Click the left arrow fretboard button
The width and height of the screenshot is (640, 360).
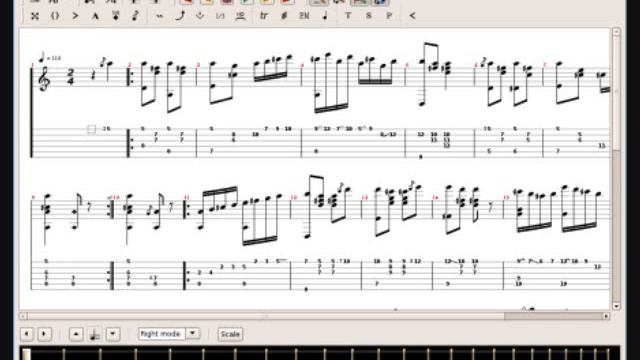[x=27, y=334]
